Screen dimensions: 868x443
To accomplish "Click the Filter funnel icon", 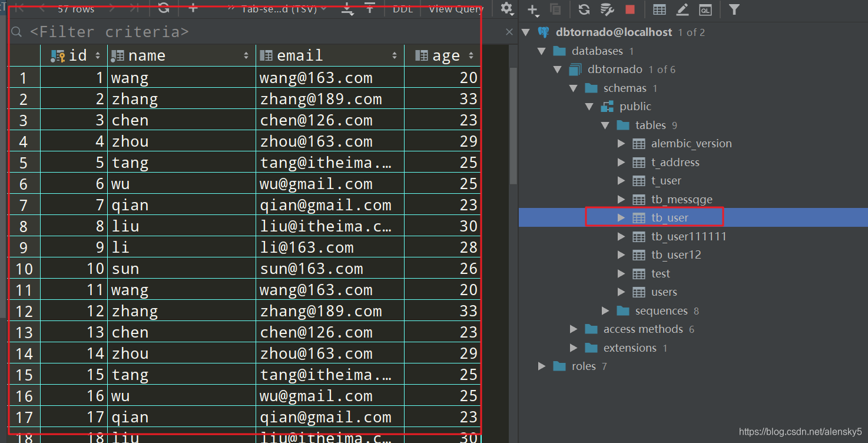I will 734,9.
